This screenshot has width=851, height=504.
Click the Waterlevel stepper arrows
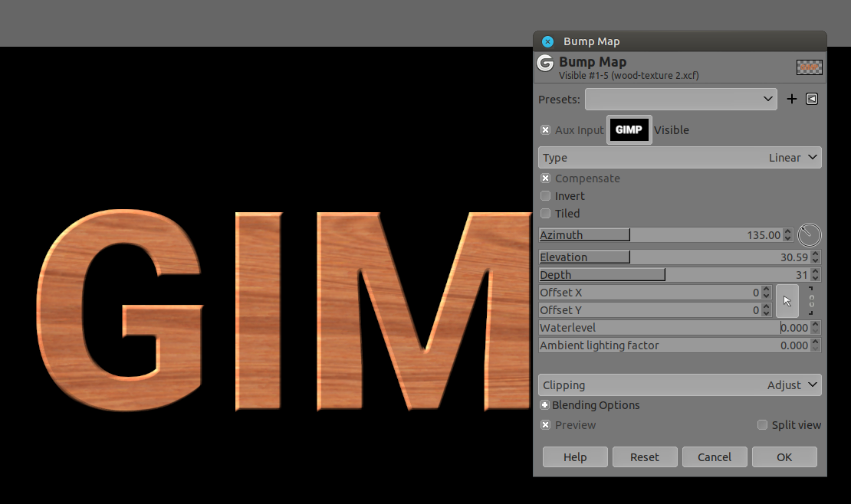815,328
